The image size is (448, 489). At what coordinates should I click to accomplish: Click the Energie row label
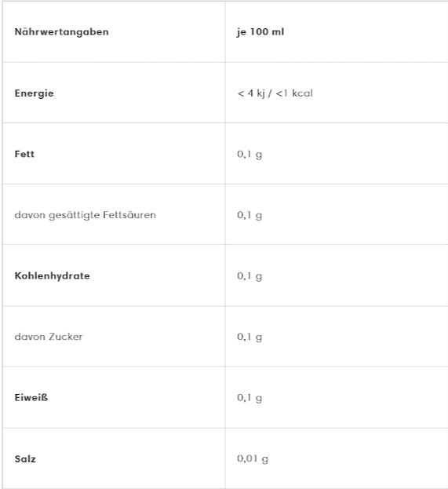click(x=35, y=93)
